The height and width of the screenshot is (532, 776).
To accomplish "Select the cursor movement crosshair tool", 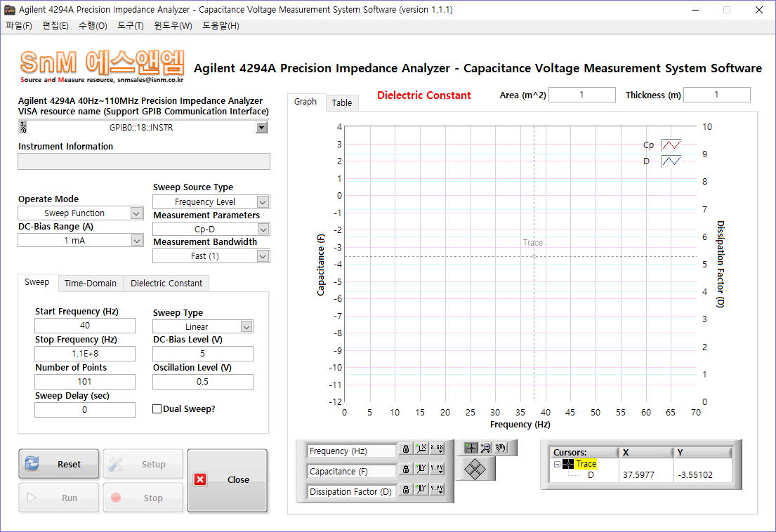I will pos(471,448).
